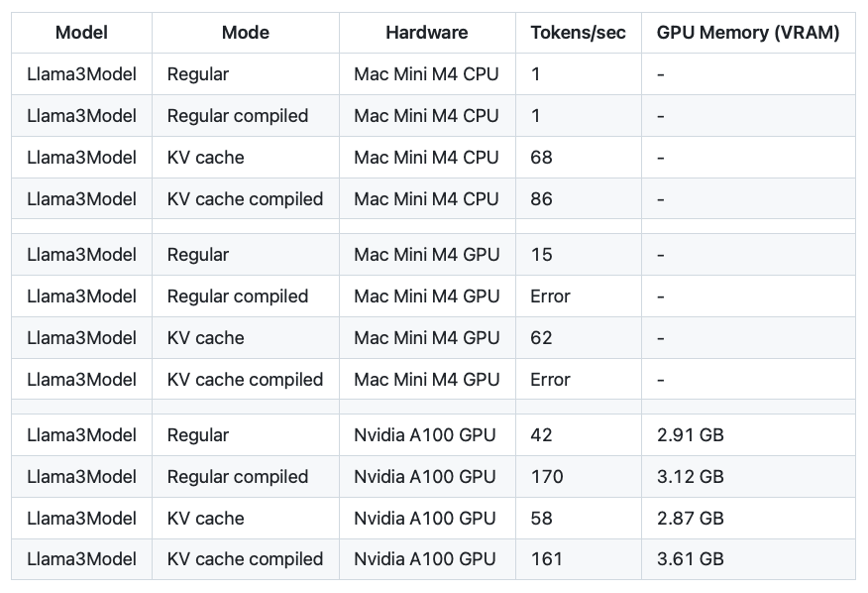Viewport: 868px width, 593px height.
Task: Click 'Llama3Model' in the 3.61 GB row
Action: click(81, 558)
